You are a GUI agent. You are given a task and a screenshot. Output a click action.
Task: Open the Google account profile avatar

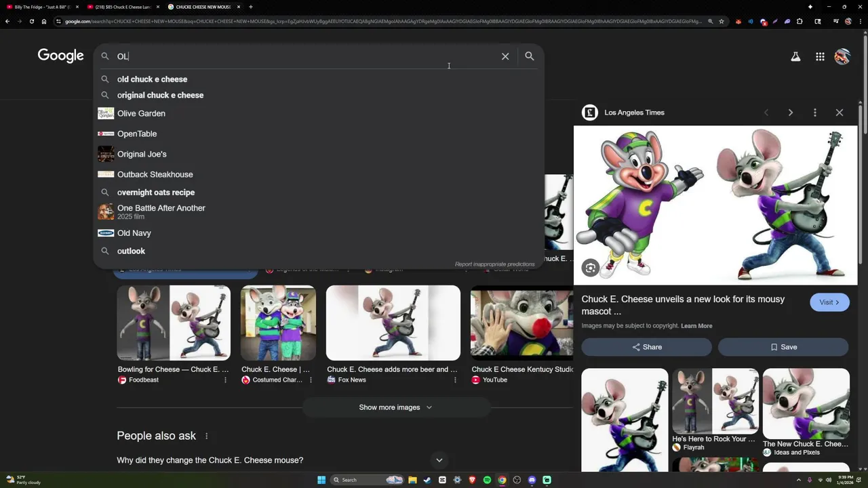pyautogui.click(x=842, y=57)
